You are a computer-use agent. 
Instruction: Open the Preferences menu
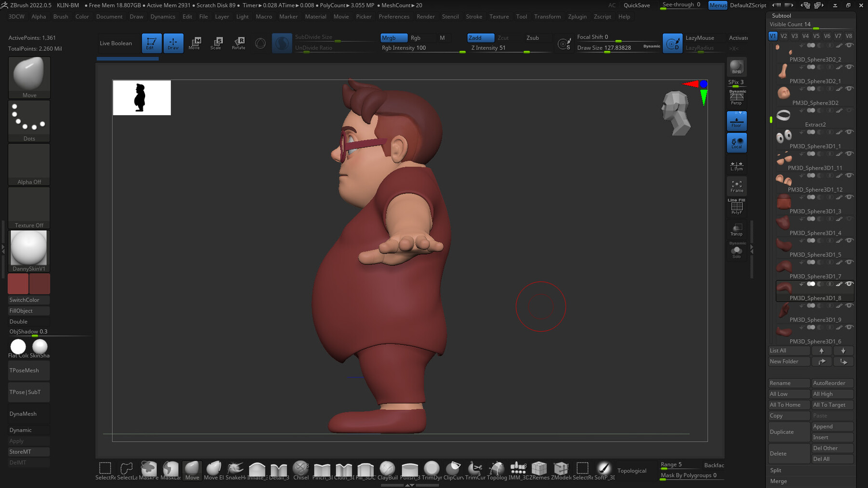[393, 16]
